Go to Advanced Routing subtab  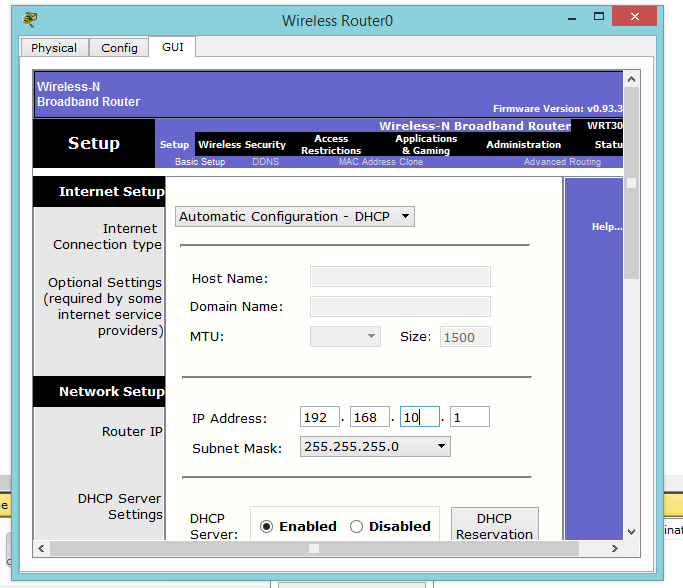562,162
